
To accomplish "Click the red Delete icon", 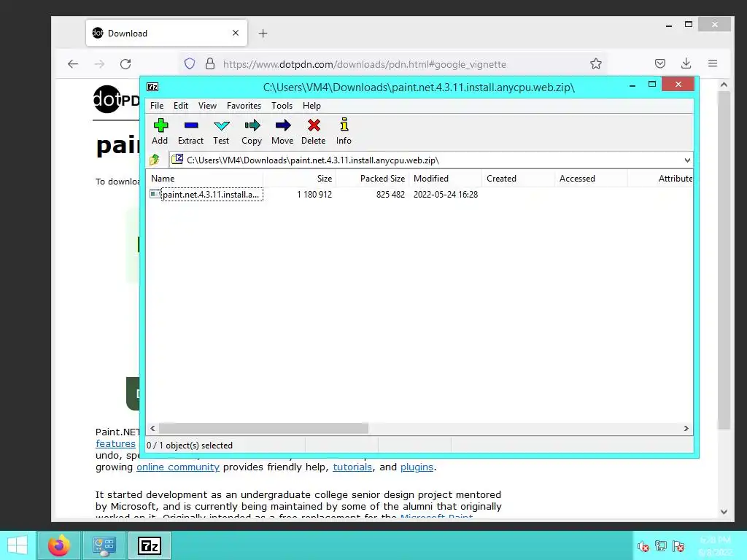I will click(314, 131).
